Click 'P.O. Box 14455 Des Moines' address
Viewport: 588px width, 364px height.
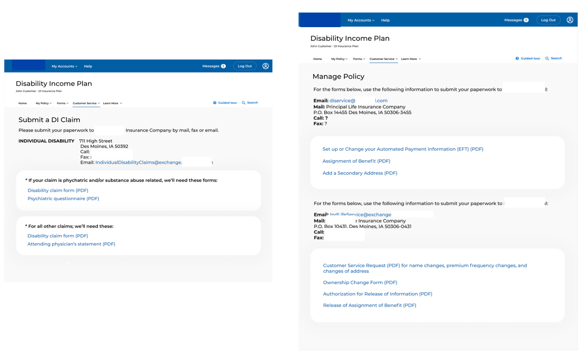[363, 112]
